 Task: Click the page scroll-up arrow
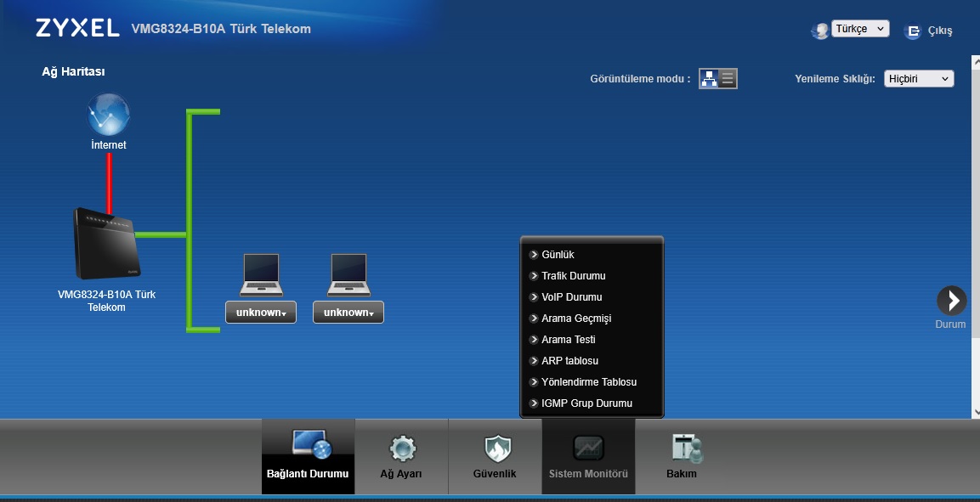point(975,61)
